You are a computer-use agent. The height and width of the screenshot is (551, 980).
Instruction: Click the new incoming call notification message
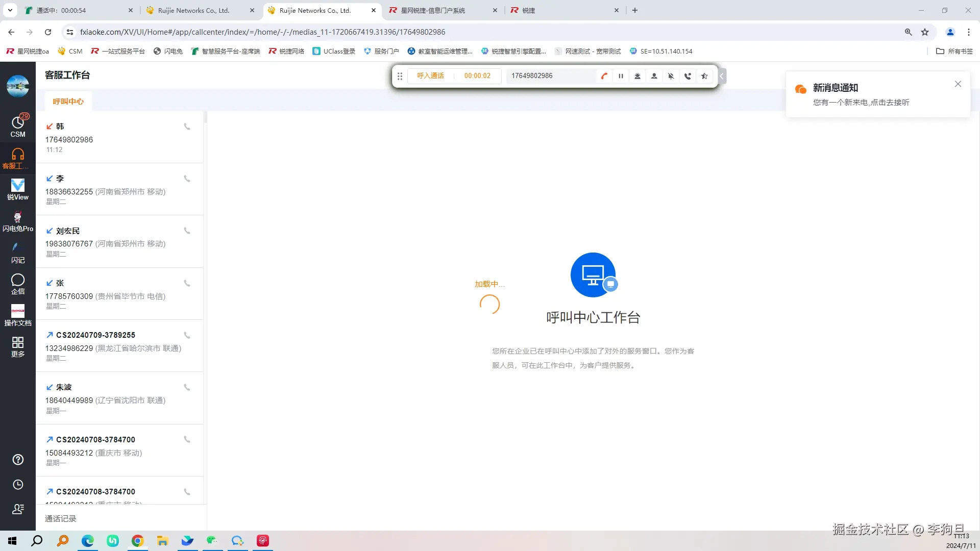[x=861, y=103]
